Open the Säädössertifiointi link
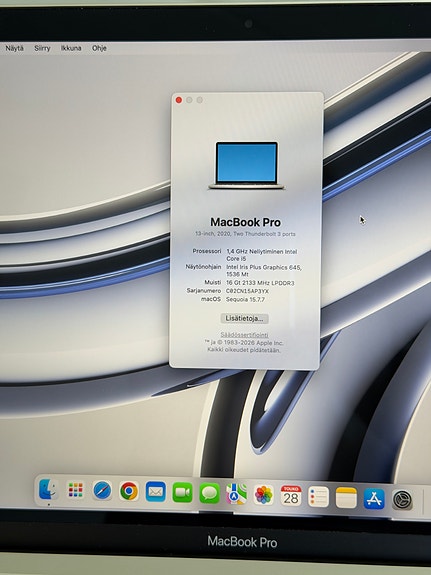This screenshot has width=431, height=575. pyautogui.click(x=244, y=335)
